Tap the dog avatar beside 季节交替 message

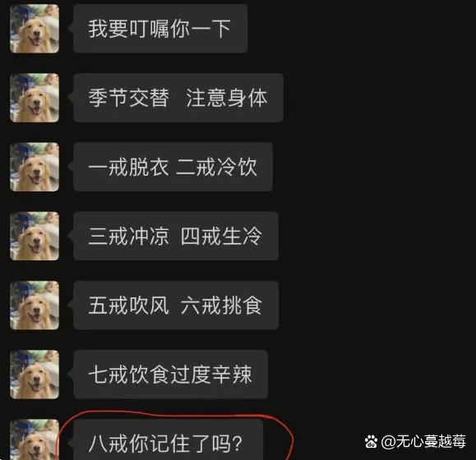(x=35, y=98)
